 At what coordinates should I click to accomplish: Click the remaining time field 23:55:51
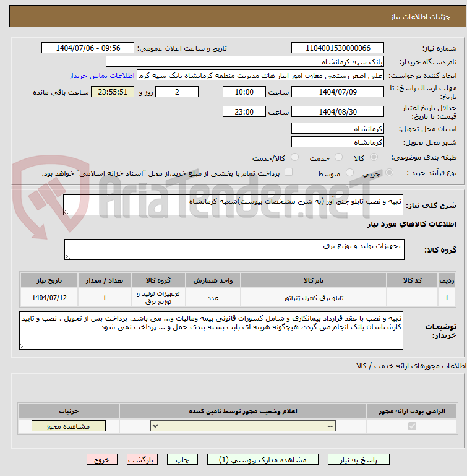(113, 92)
